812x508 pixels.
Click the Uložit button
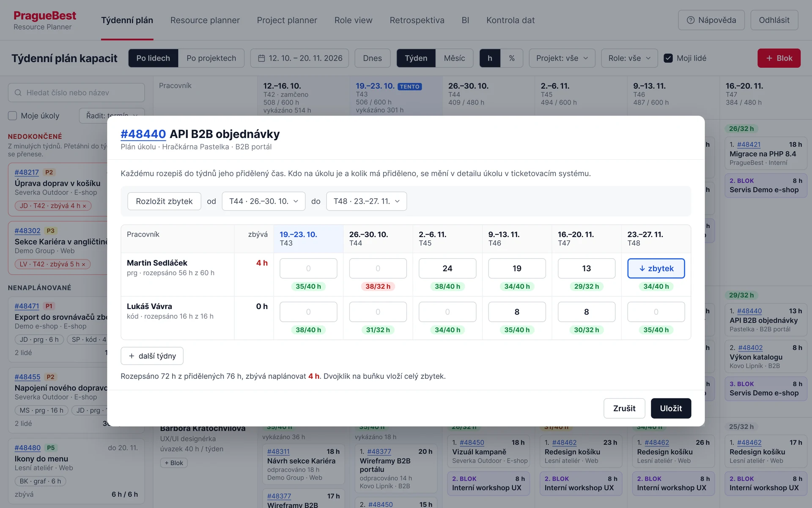[671, 409]
